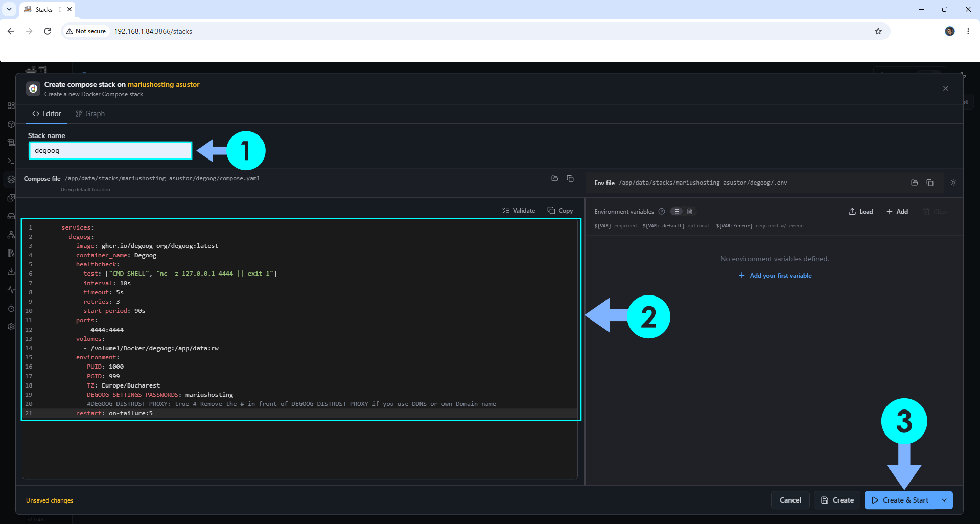Open the volumes drive icon in sidebar
This screenshot has height=524, width=980.
11,216
